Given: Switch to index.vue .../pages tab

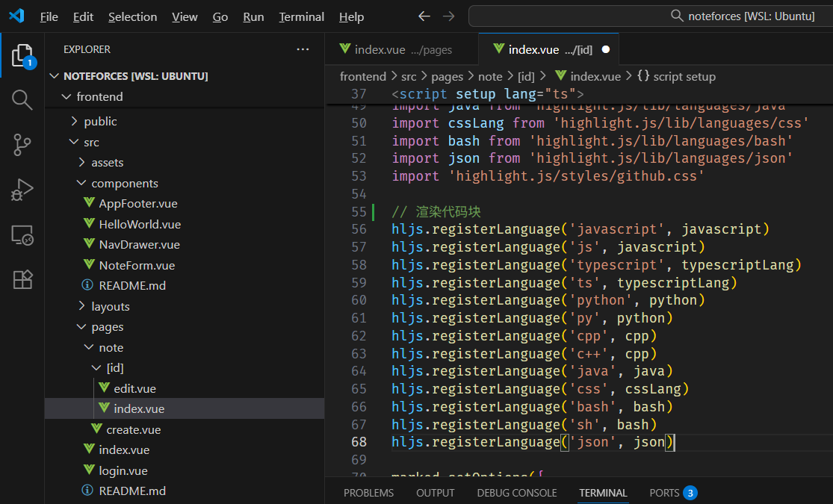Looking at the screenshot, I should click(402, 49).
